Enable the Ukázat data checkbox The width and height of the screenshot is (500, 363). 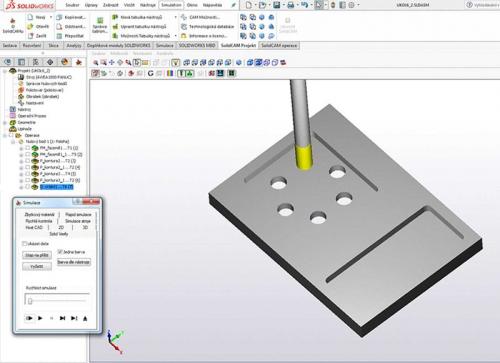click(x=24, y=244)
